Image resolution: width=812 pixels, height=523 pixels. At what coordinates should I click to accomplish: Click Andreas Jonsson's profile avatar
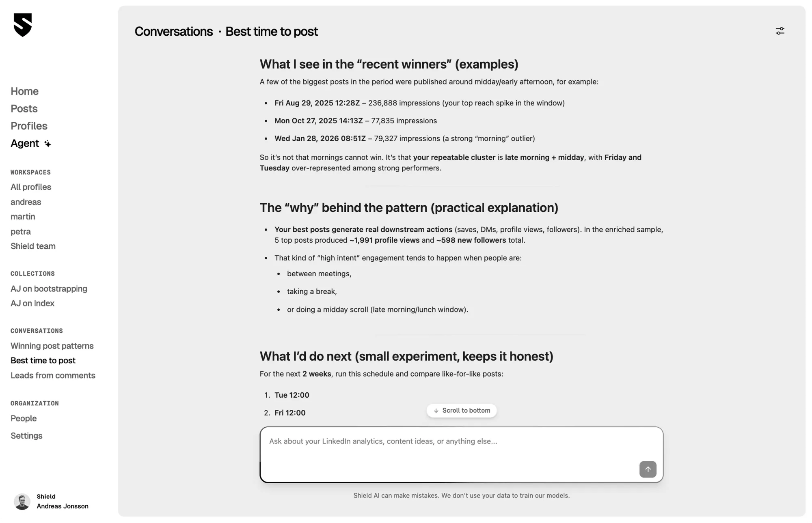(x=22, y=501)
